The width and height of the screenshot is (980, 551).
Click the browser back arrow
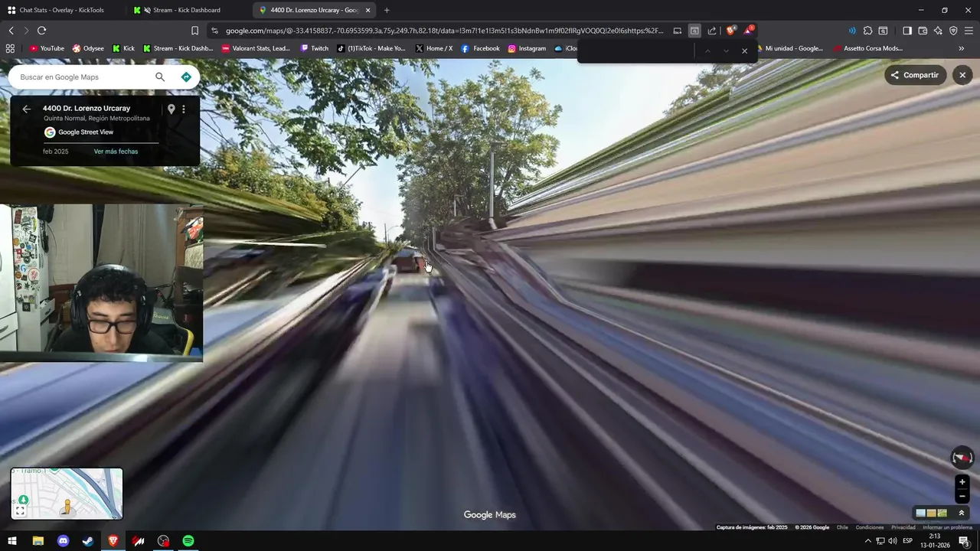[x=11, y=31]
